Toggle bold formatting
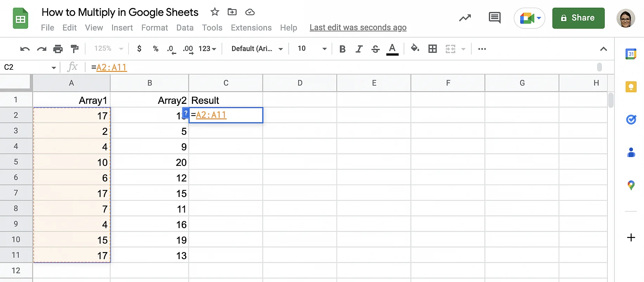The image size is (644, 282). tap(342, 49)
